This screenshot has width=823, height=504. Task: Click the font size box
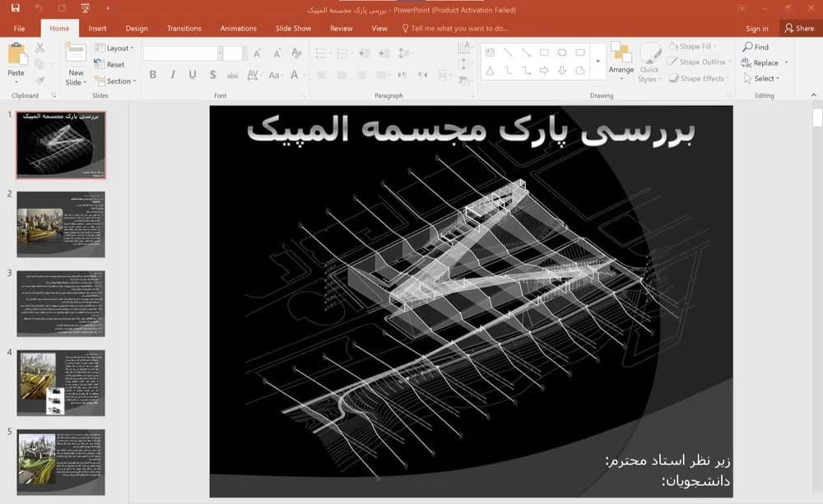[x=231, y=53]
